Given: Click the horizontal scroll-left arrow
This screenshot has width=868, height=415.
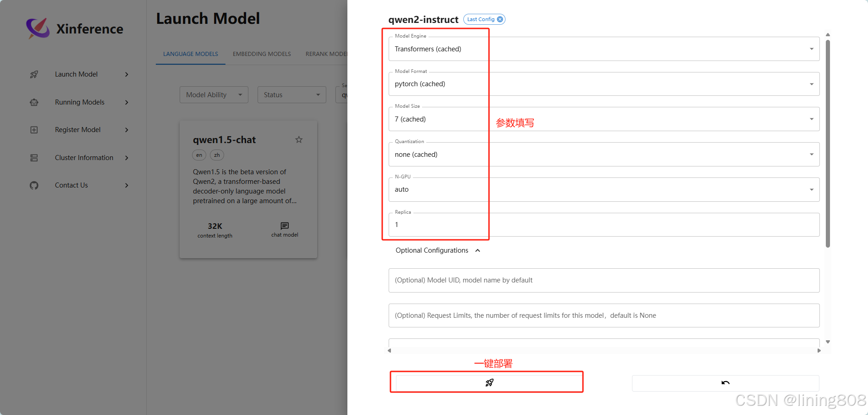Looking at the screenshot, I should [390, 350].
